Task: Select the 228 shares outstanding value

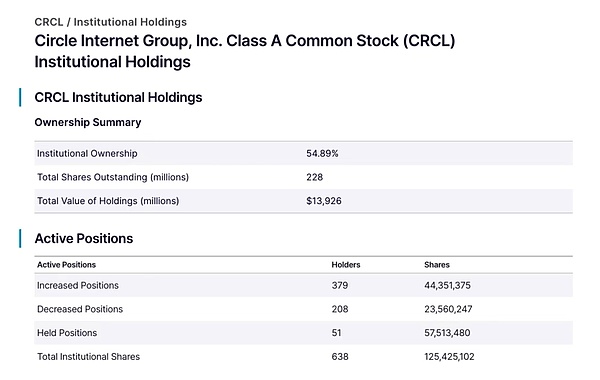Action: click(x=315, y=177)
